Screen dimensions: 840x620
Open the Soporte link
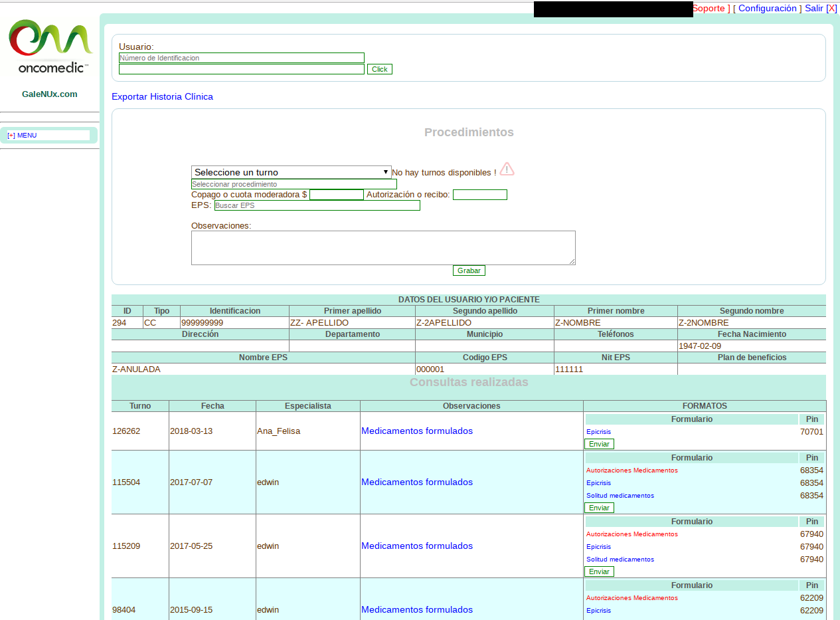(x=709, y=9)
